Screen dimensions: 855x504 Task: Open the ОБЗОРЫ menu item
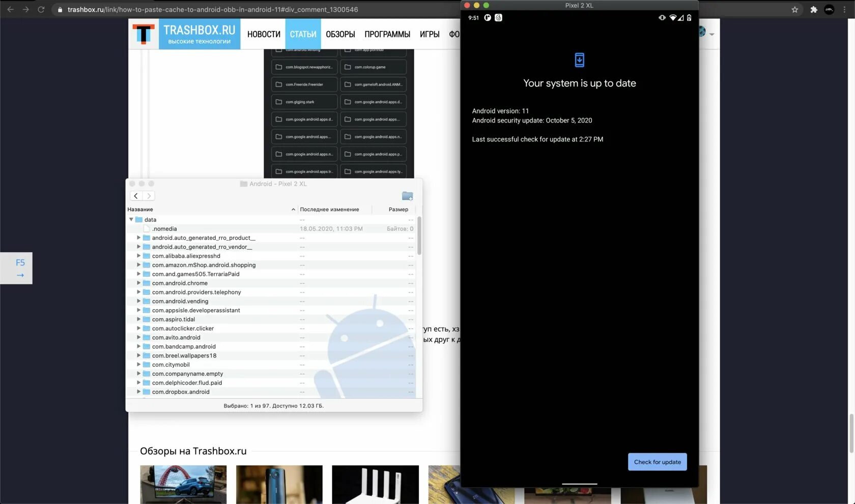tap(340, 34)
